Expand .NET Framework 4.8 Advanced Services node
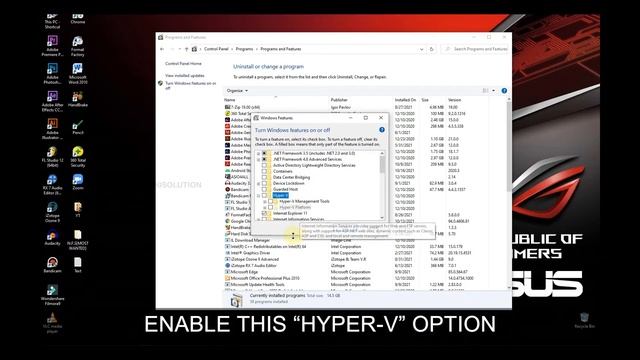This screenshot has height=360, width=640. (258, 159)
